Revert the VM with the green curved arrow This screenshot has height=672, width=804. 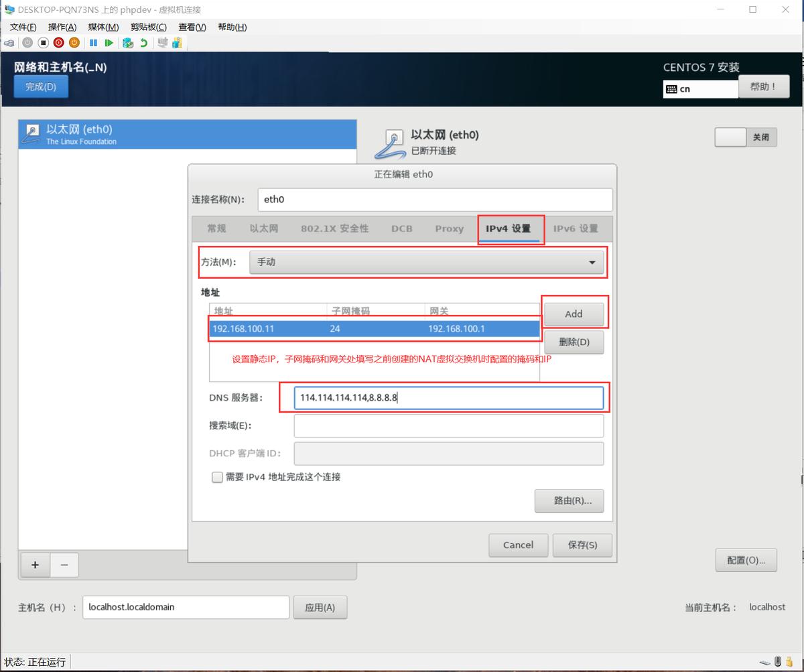[x=144, y=43]
